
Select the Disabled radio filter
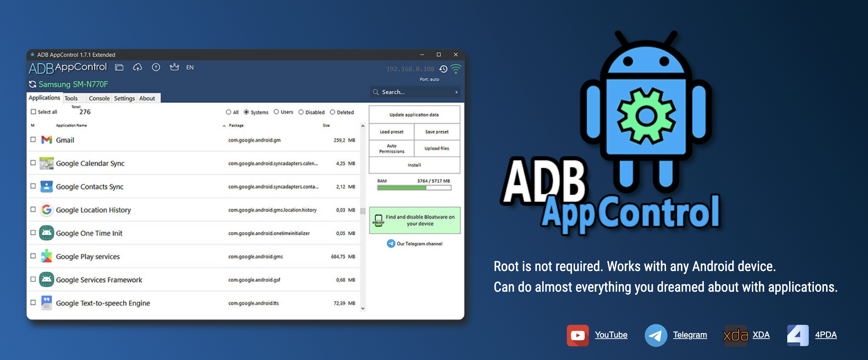(x=301, y=112)
